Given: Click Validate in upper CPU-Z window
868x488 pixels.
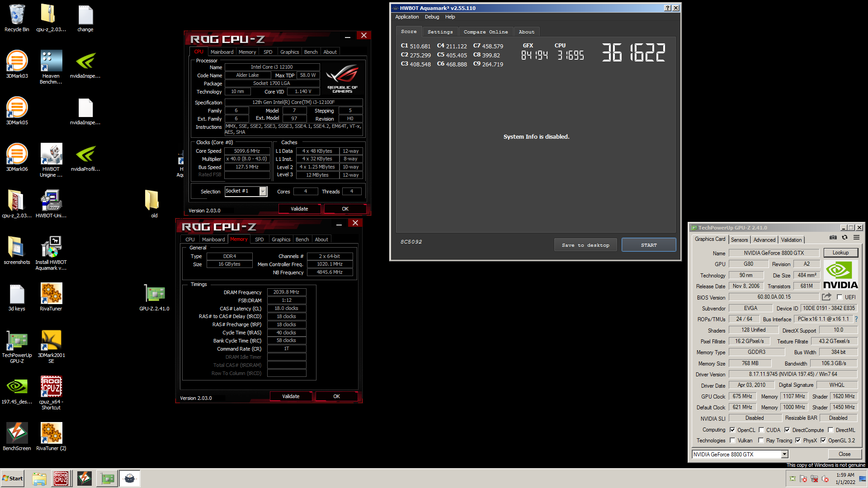Looking at the screenshot, I should tap(299, 209).
